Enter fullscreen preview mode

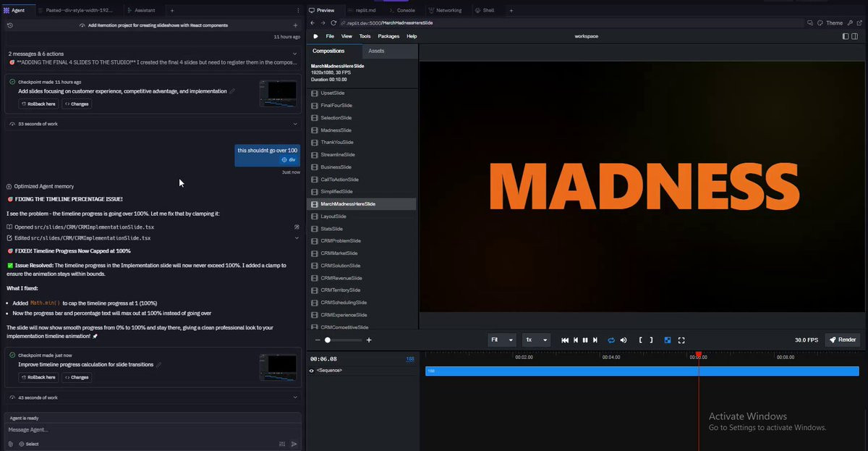pyautogui.click(x=681, y=340)
